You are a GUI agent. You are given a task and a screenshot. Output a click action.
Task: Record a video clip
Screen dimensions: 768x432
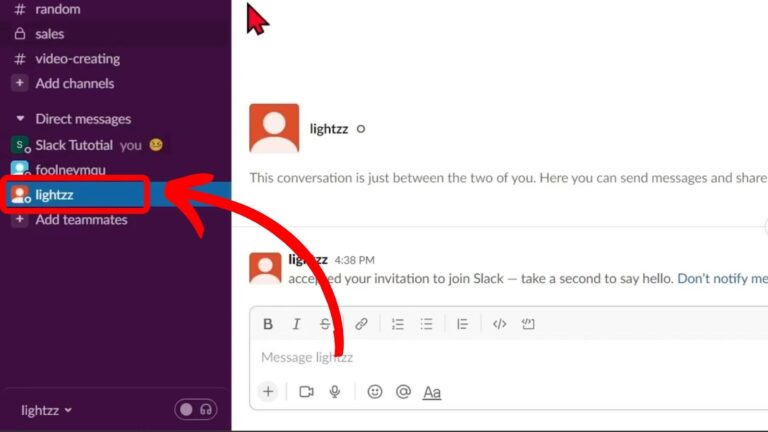tap(306, 392)
